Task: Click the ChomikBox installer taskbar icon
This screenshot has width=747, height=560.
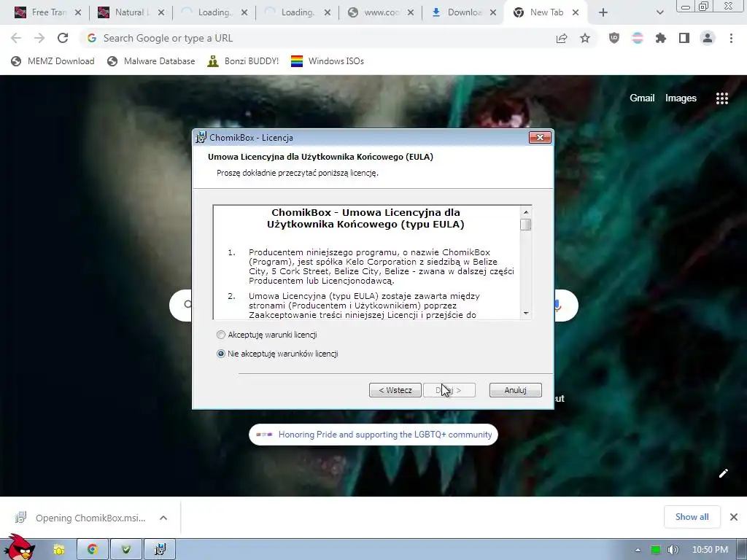Action: (160, 550)
